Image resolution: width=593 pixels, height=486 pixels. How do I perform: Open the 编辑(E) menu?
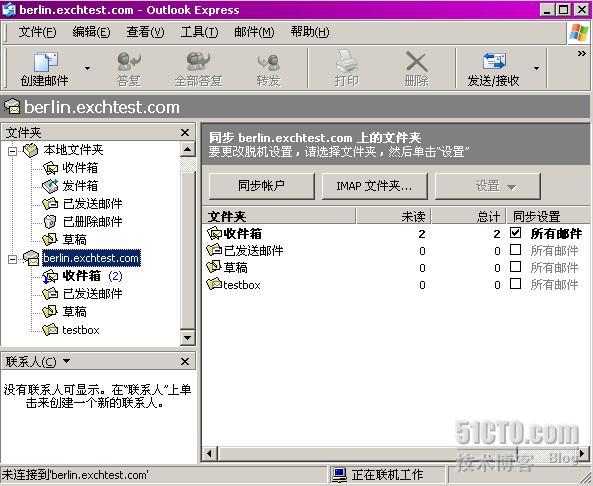pos(91,32)
